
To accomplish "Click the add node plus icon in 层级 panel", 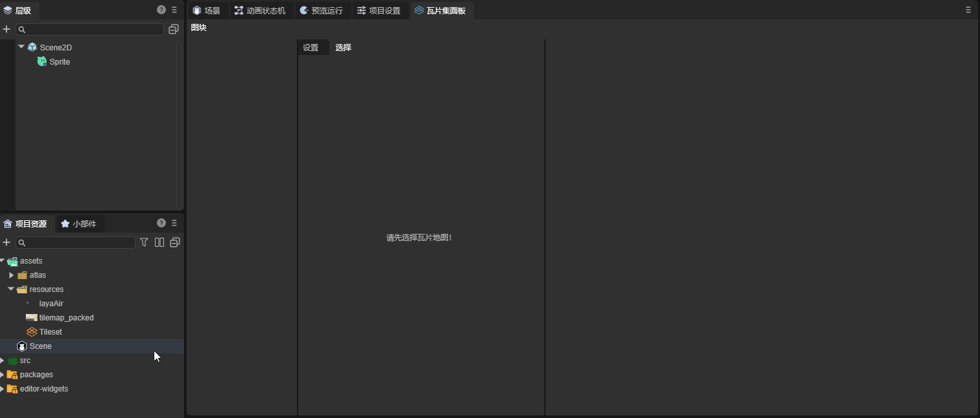I will (6, 29).
